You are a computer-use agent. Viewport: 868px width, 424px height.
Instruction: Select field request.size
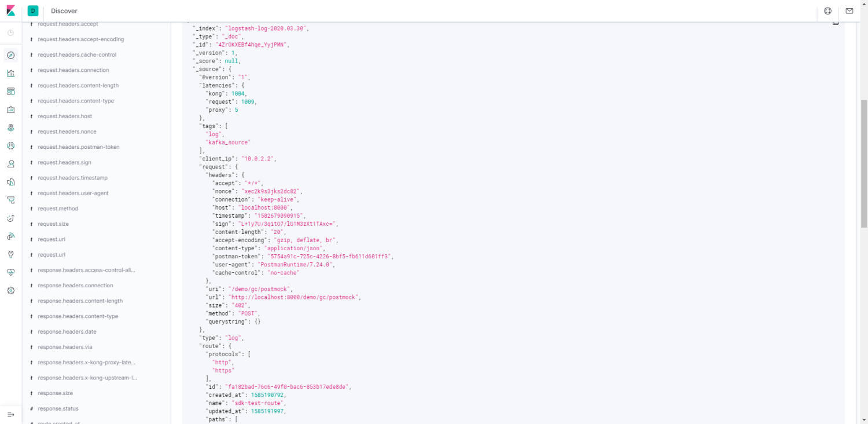[53, 224]
